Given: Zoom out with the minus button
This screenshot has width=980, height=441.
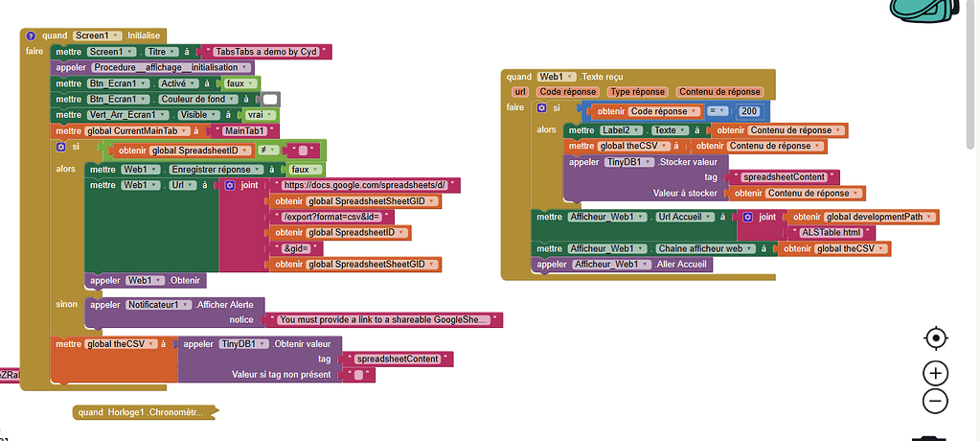Looking at the screenshot, I should tap(936, 402).
